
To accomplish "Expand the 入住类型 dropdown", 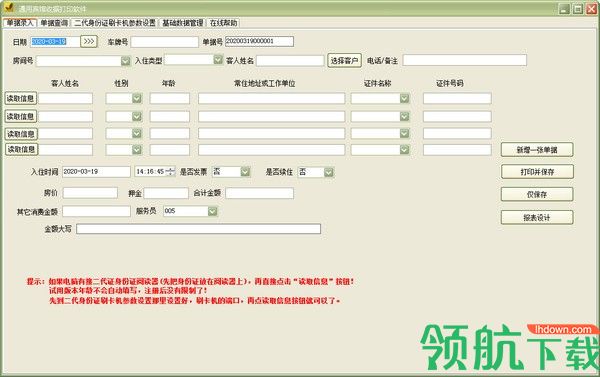I will pyautogui.click(x=218, y=59).
